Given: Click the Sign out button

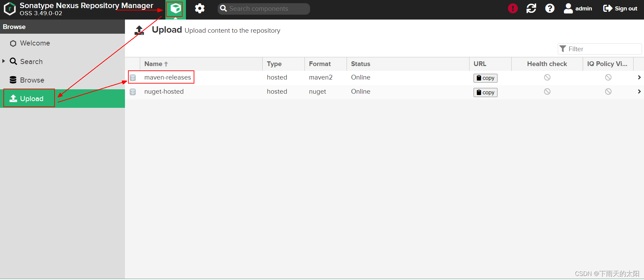Looking at the screenshot, I should point(620,8).
